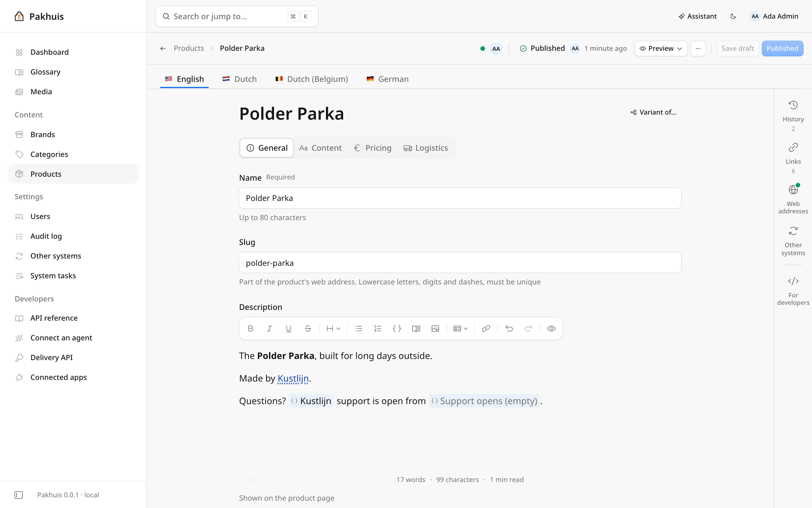This screenshot has width=812, height=508.
Task: Undo last edit in description
Action: tap(509, 329)
